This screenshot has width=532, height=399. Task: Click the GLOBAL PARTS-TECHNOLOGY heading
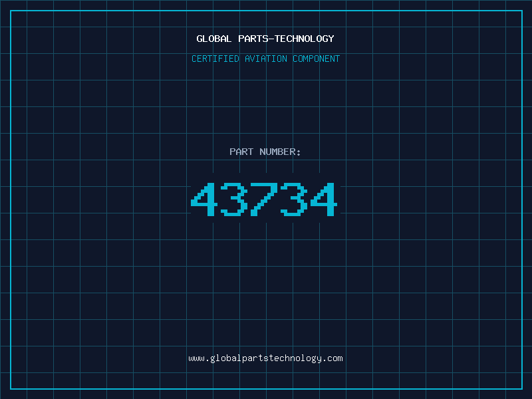pos(265,39)
